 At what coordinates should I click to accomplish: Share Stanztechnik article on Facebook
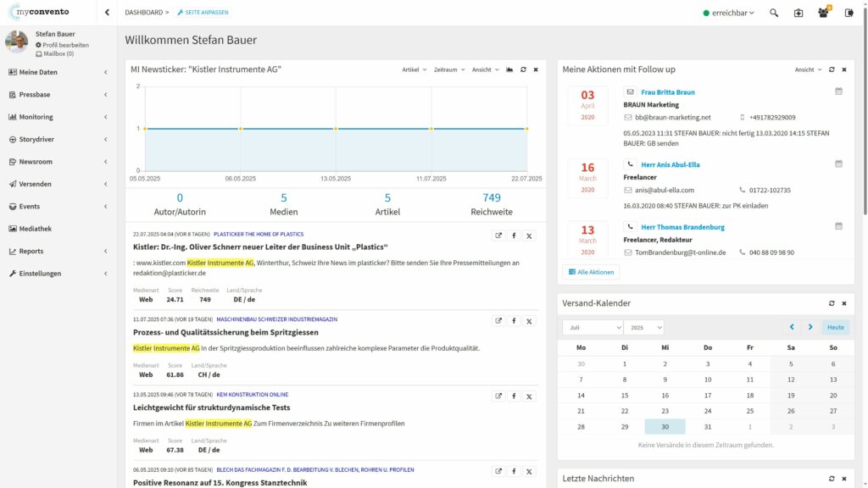tap(514, 471)
